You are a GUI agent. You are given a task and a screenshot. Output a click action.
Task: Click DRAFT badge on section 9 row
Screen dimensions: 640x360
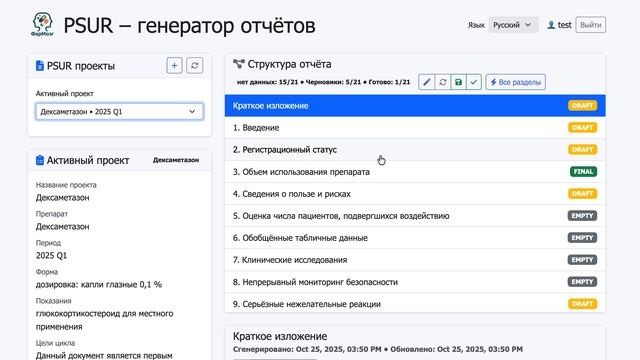[582, 304]
